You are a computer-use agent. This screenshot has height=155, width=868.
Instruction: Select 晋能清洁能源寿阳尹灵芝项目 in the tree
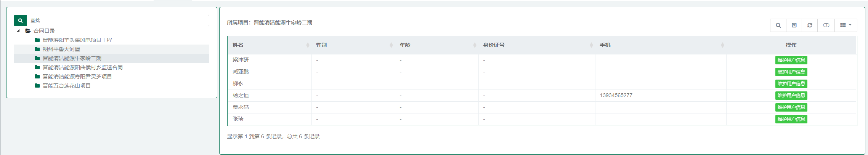[x=77, y=77]
